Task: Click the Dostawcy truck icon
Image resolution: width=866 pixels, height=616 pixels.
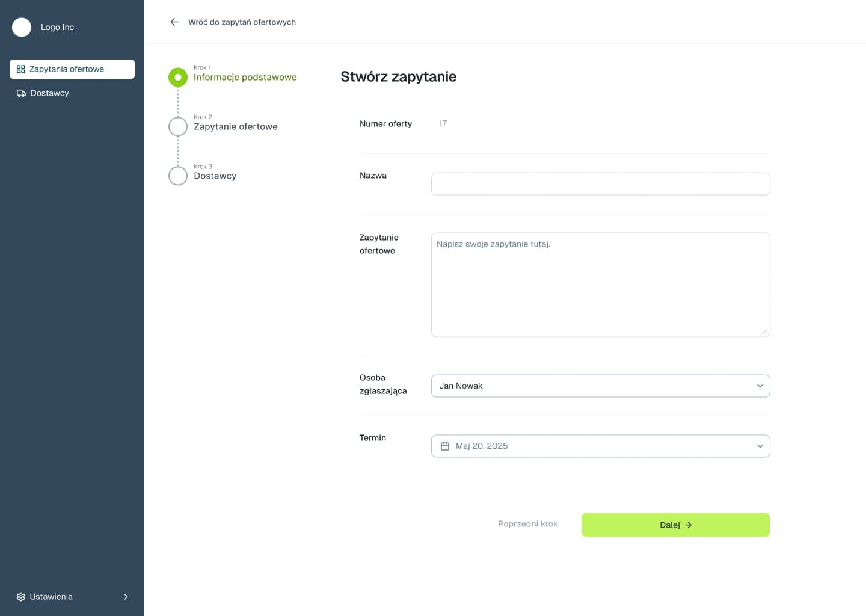Action: tap(21, 93)
